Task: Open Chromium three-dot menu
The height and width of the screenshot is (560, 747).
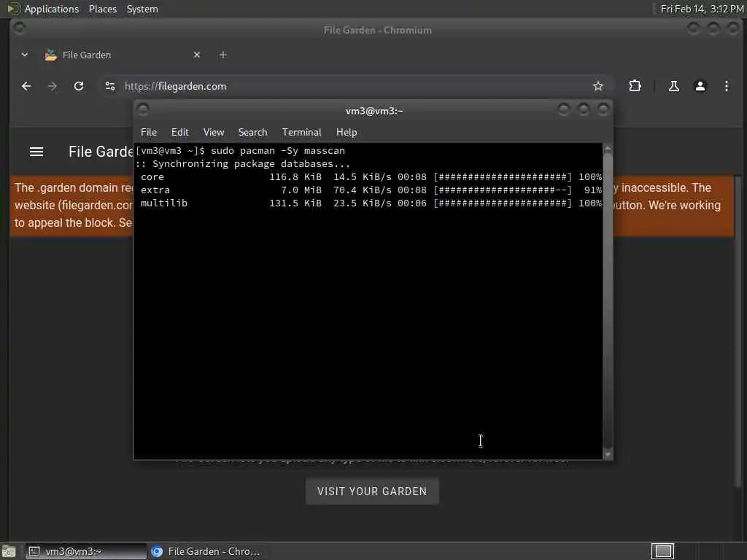Action: 726,86
